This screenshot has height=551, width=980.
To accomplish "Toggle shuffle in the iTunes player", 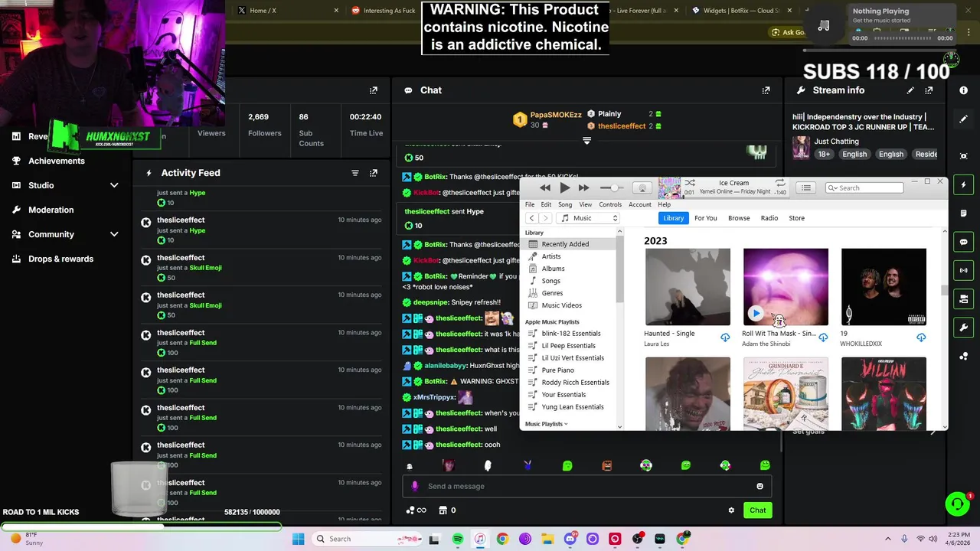I will (x=690, y=183).
